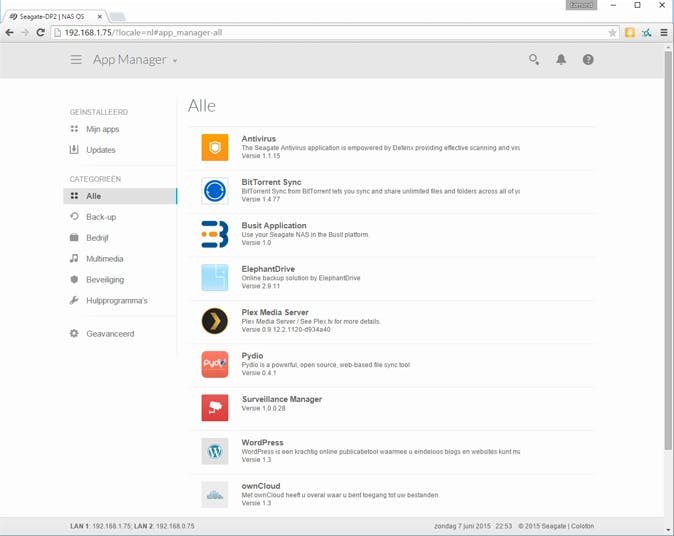
Task: Open the help question mark icon
Action: pos(588,59)
